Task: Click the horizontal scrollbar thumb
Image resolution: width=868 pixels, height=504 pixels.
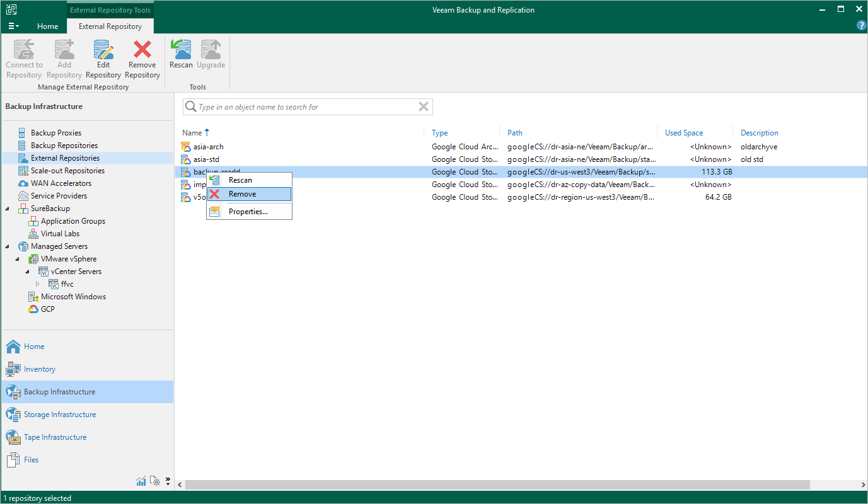Action: (497, 484)
